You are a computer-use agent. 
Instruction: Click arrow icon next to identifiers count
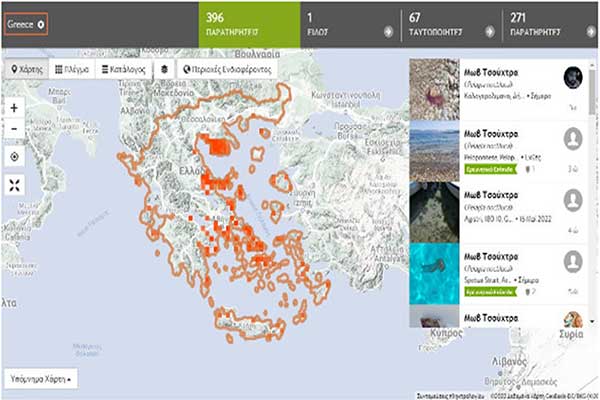pos(488,31)
